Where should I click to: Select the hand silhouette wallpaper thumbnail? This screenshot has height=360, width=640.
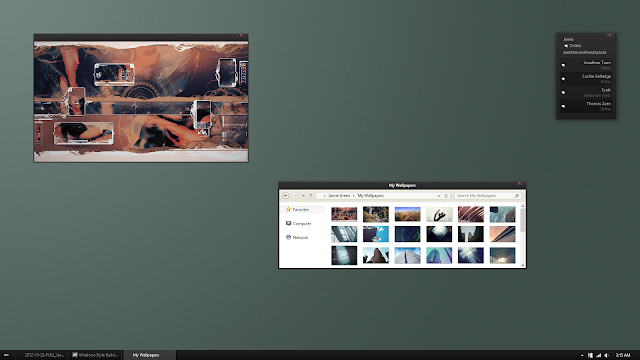439,214
